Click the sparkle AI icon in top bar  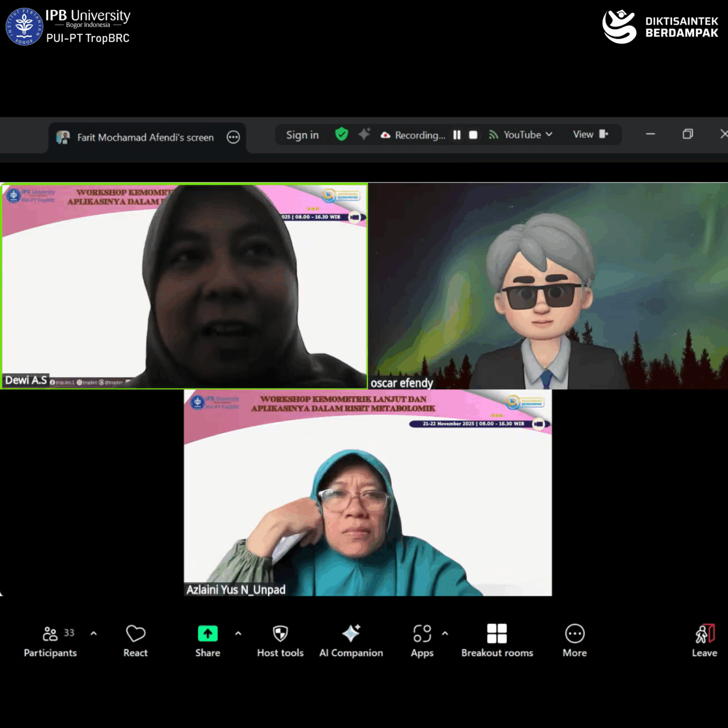[364, 134]
